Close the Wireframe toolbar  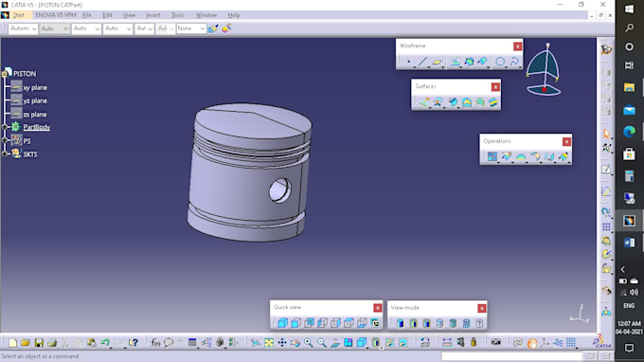517,46
